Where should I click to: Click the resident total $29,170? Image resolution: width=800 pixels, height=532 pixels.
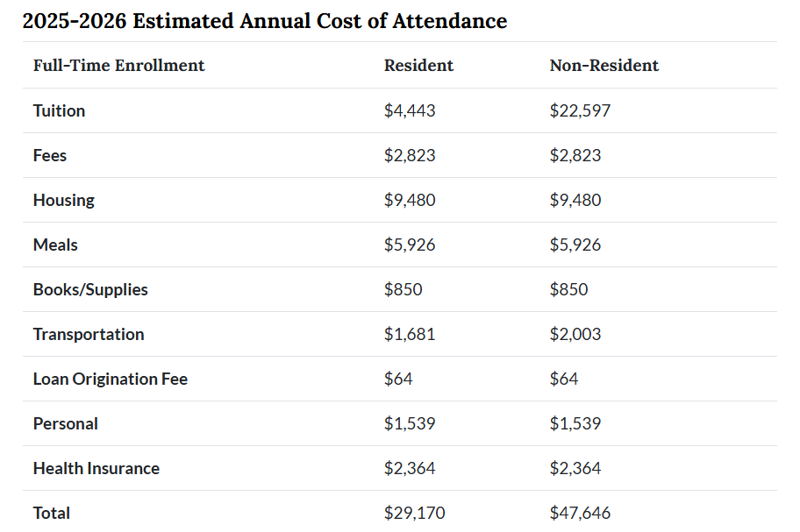click(x=414, y=513)
